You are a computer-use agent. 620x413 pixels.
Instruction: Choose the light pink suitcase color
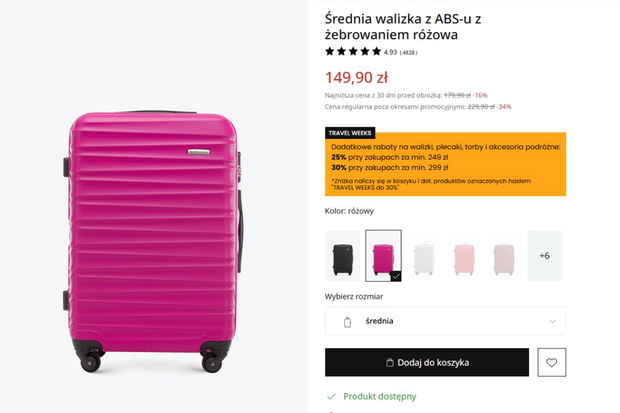pyautogui.click(x=464, y=256)
